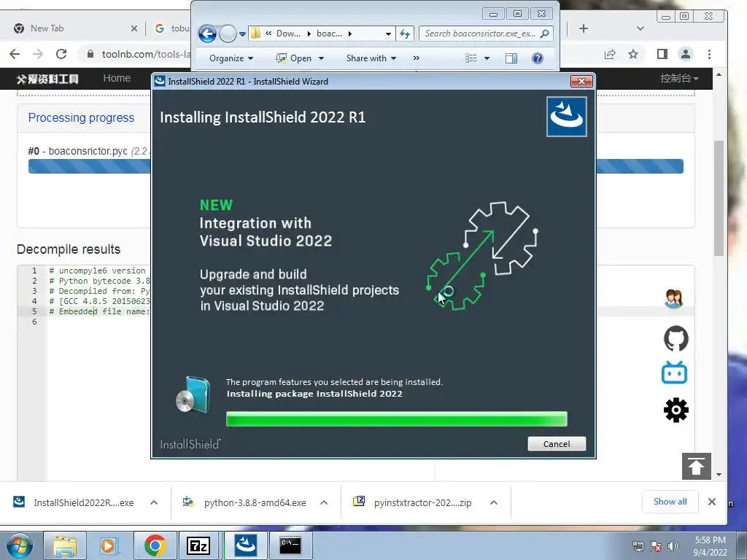Click Explorer forward navigation button
Image resolution: width=747 pixels, height=560 pixels.
[228, 34]
